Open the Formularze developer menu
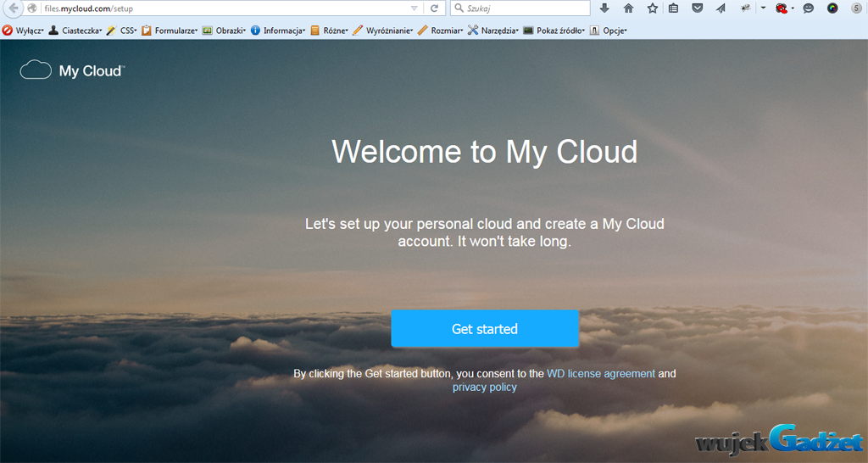Screen dimensions: 868x463 (170, 31)
